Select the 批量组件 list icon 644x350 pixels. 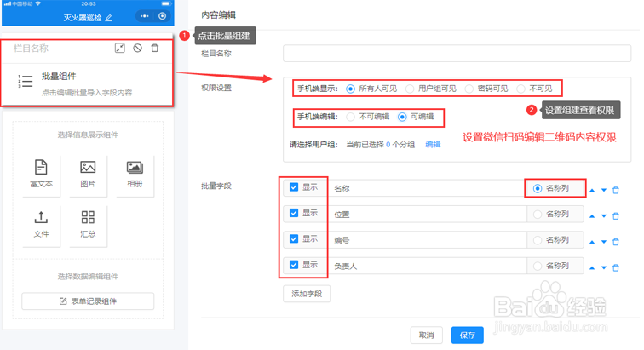[x=25, y=81]
